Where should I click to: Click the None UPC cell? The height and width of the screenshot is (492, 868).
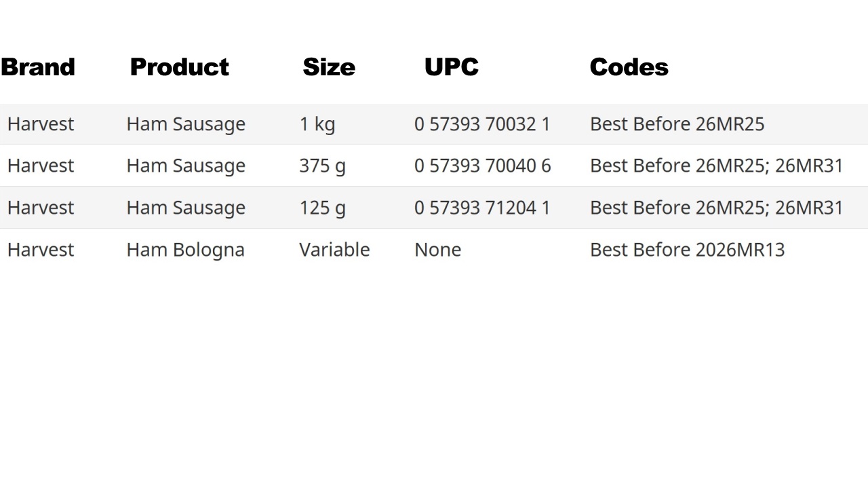pos(437,250)
